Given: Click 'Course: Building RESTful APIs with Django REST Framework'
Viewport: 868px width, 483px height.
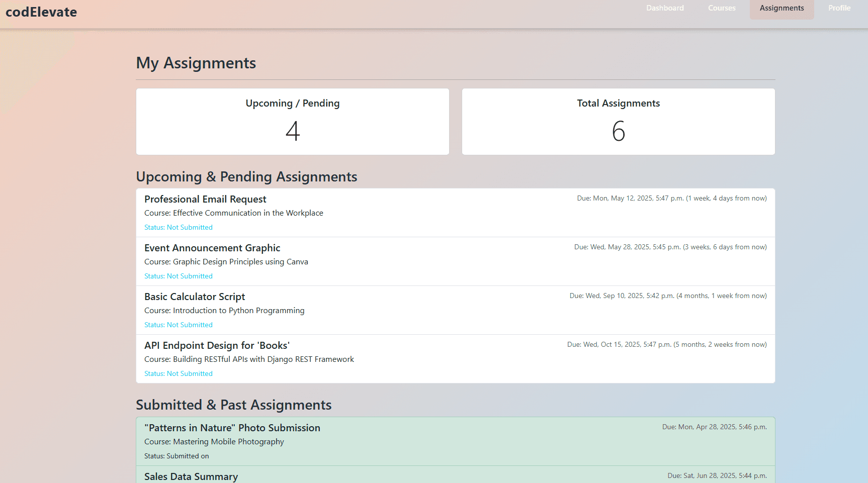Looking at the screenshot, I should pos(249,359).
